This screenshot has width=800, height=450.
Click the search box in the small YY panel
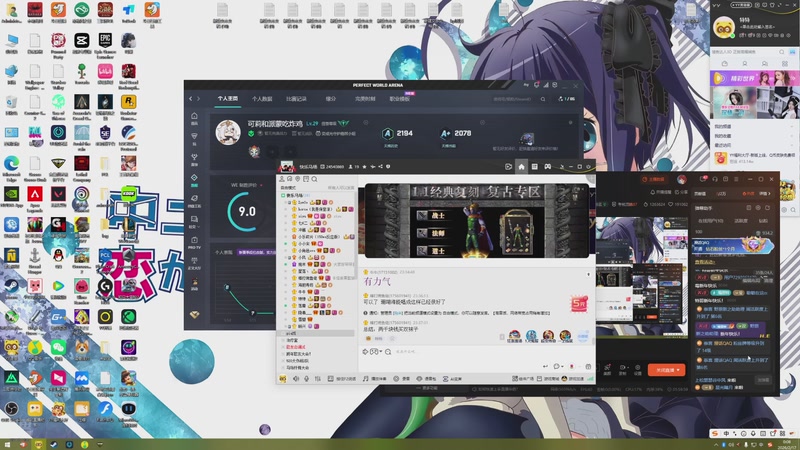pyautogui.click(x=747, y=52)
